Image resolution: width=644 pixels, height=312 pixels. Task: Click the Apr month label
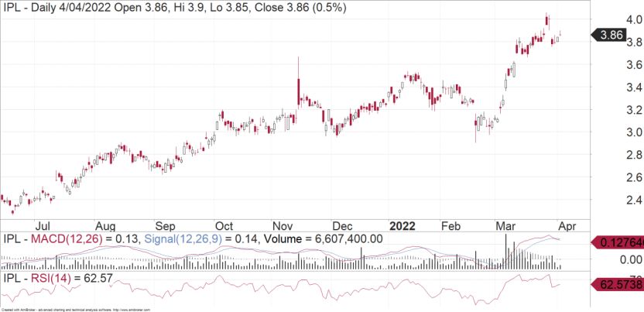(x=567, y=226)
